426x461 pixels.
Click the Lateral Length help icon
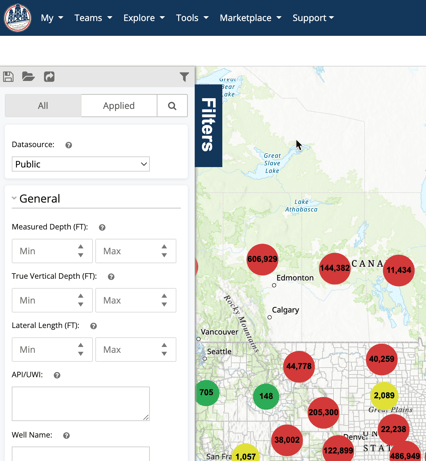[x=93, y=326]
